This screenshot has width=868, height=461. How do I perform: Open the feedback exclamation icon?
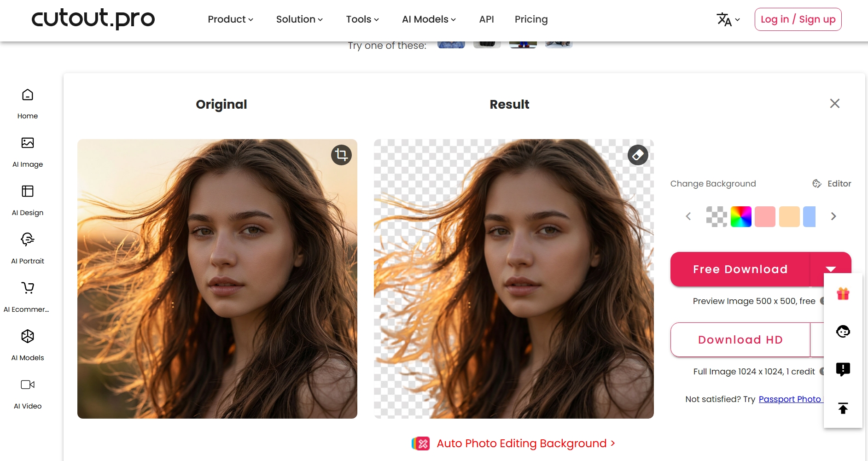tap(843, 369)
